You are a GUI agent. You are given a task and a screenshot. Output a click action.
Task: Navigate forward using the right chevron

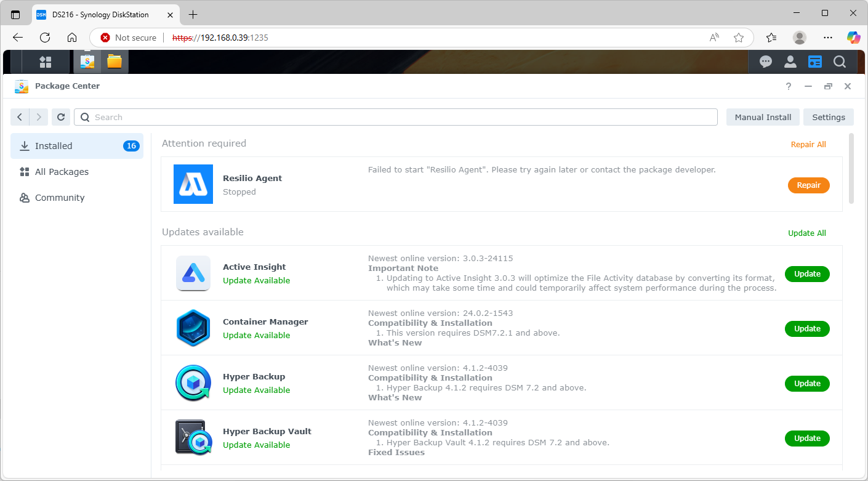tap(38, 117)
